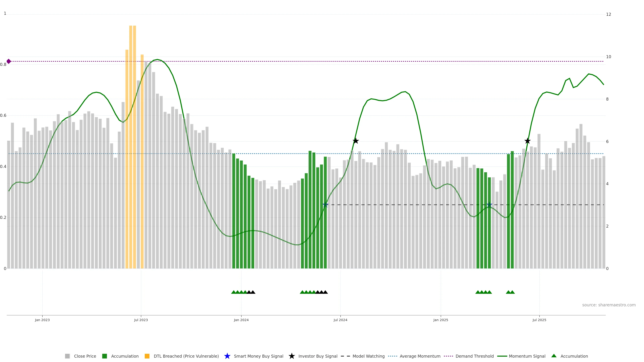644x362 pixels.
Task: Click the Investor Buy star near Jul 2025
Action: 527,141
